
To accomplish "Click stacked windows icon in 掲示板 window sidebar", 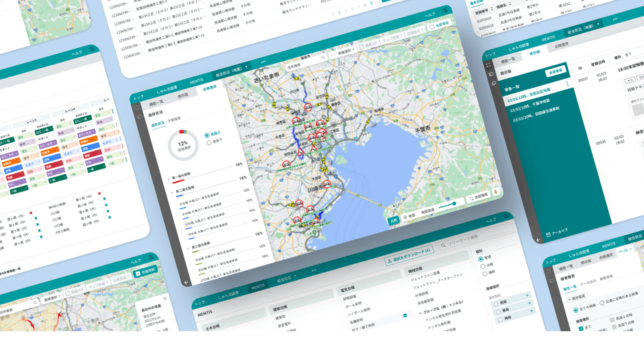I will (494, 83).
